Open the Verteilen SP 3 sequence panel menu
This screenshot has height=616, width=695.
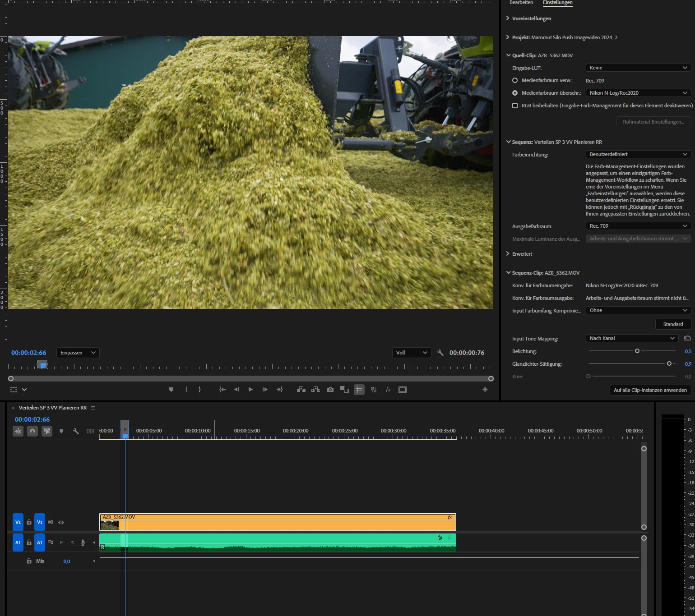point(93,408)
